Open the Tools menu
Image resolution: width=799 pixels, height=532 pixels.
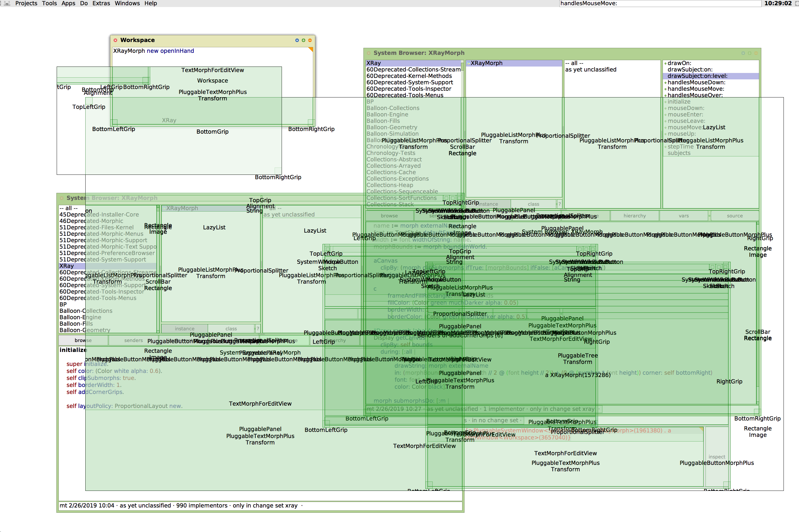click(49, 4)
